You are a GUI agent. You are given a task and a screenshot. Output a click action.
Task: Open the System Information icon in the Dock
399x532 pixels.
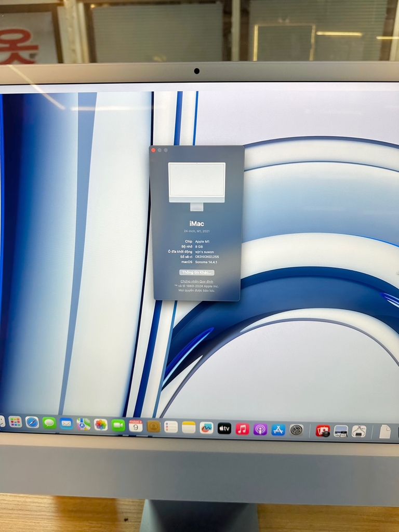point(359,432)
